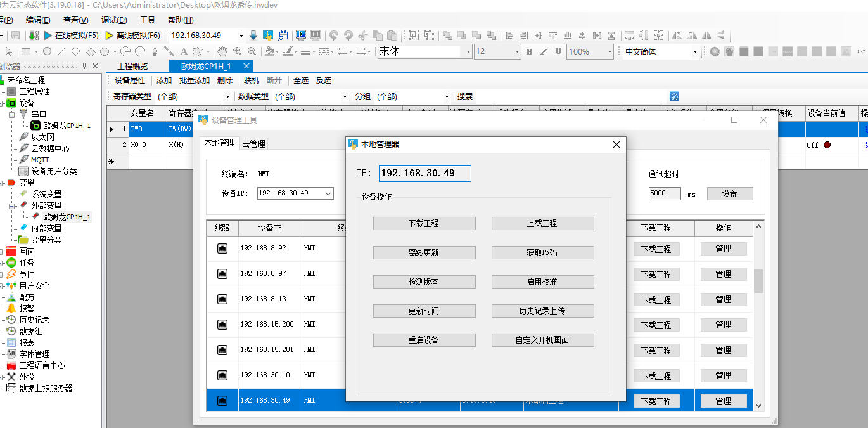Select the text tool icon
The width and height of the screenshot is (868, 428).
184,51
